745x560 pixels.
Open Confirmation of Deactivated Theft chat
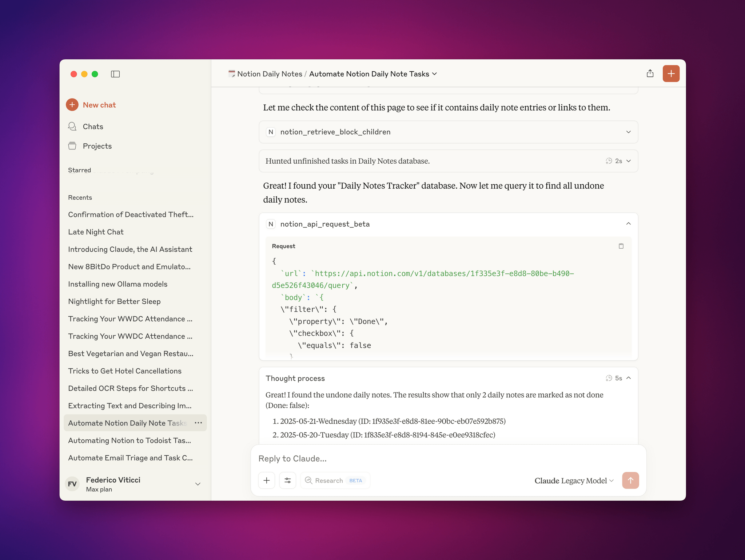coord(131,215)
